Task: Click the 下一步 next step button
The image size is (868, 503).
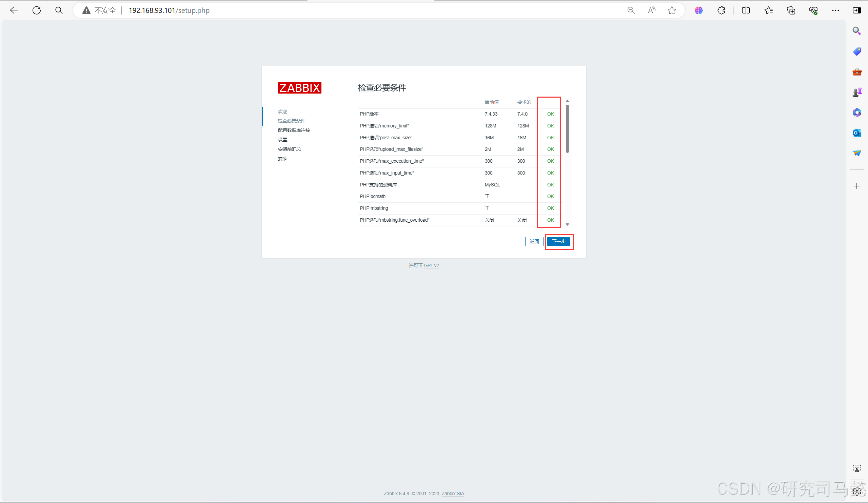Action: 558,241
